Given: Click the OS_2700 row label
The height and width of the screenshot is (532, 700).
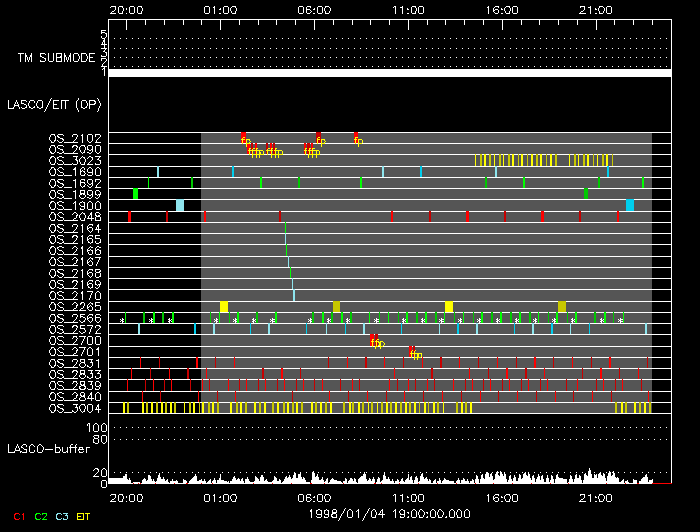Looking at the screenshot, I should point(75,341).
